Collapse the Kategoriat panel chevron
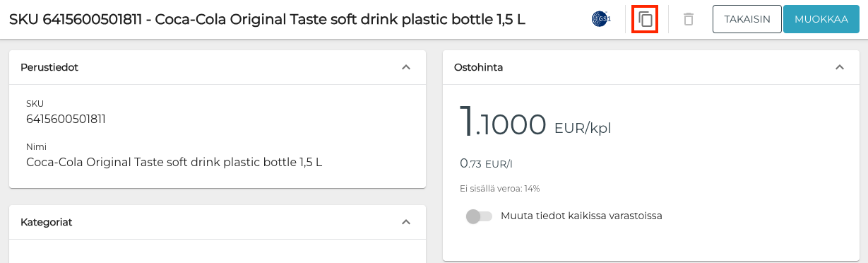The width and height of the screenshot is (868, 263). 405,222
